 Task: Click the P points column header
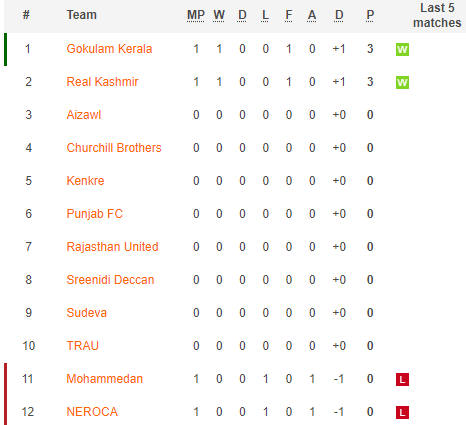pyautogui.click(x=370, y=15)
